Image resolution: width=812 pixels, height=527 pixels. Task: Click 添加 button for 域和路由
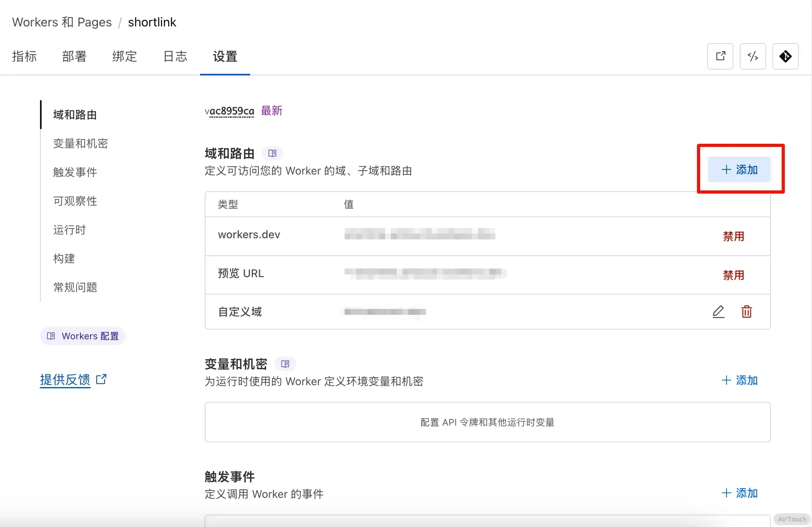click(x=739, y=170)
